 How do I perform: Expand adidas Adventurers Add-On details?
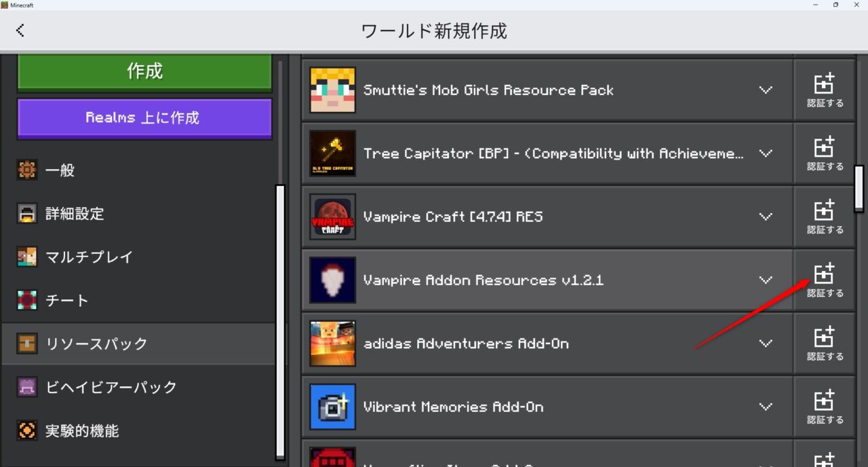click(x=766, y=343)
